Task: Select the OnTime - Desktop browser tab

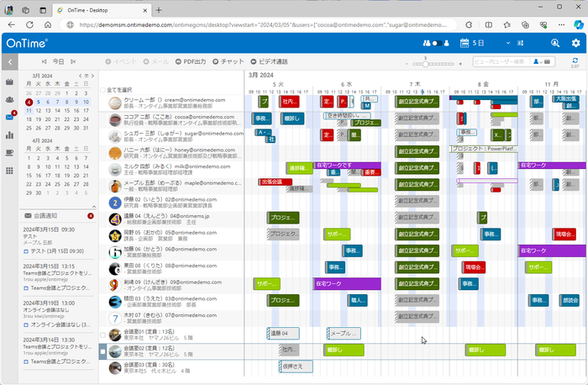Action: (x=102, y=10)
